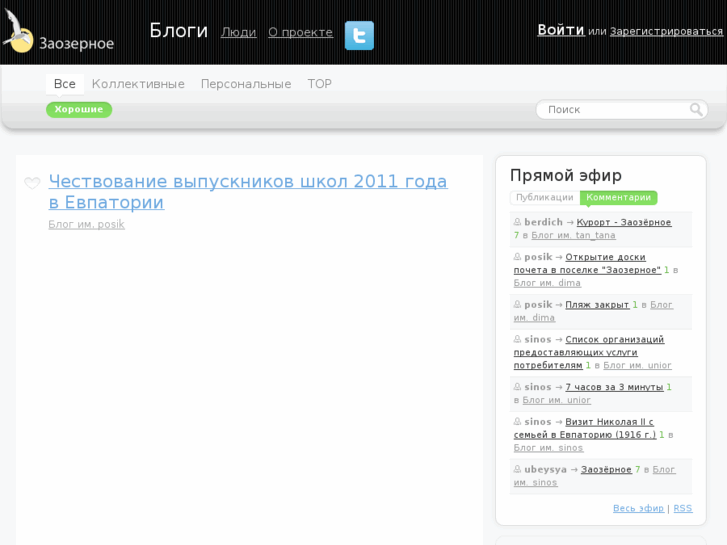Show Комментарии in Прямой эфир

coord(618,198)
